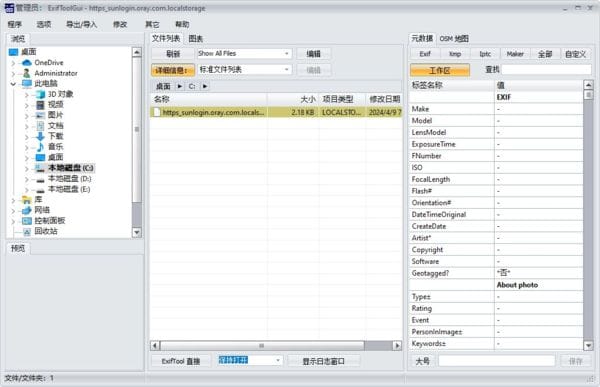Screen dimensions: 600x387
Task: Click breadcrumb arrow after 桌面
Action: tap(180, 86)
